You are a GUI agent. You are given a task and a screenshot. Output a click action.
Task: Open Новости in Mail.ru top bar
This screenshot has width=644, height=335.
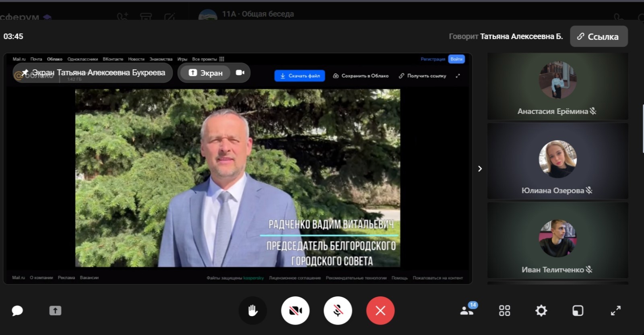[136, 59]
